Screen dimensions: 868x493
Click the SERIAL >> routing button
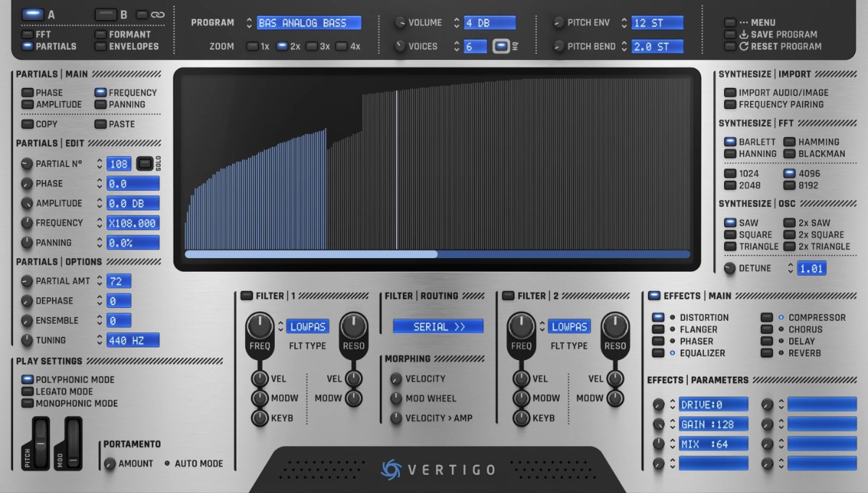tap(438, 327)
